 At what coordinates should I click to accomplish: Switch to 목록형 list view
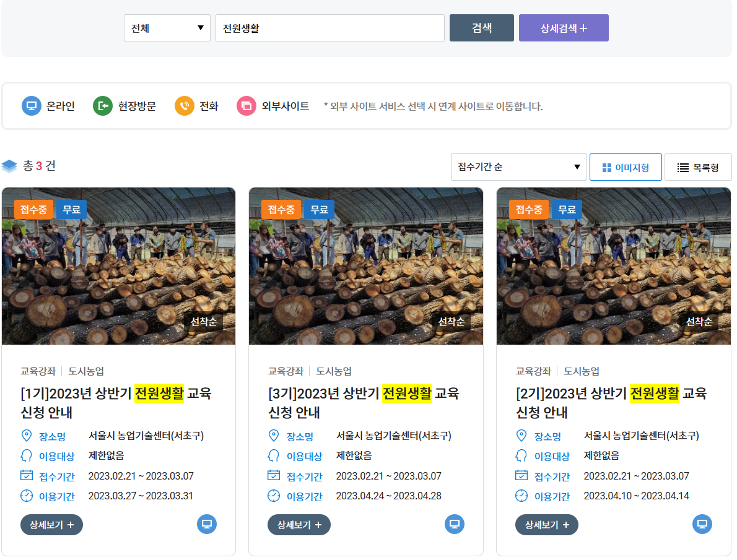point(698,167)
